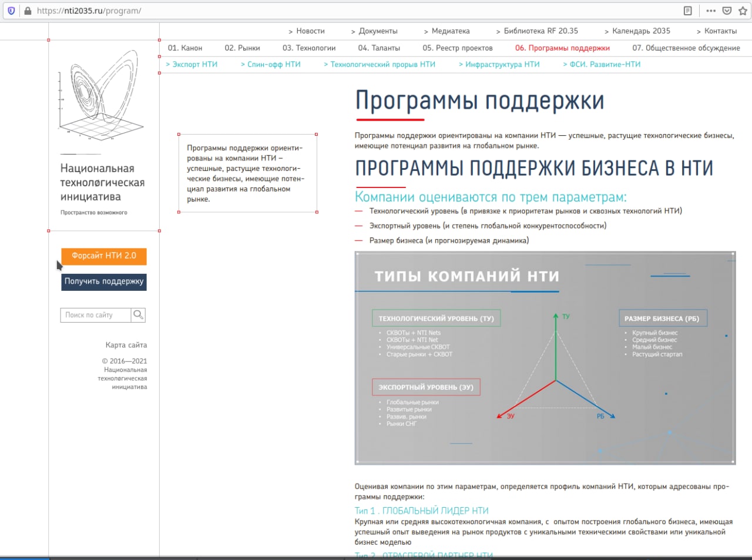Bookmark this page with the star icon
Image resolution: width=752 pixels, height=560 pixels.
pyautogui.click(x=743, y=11)
